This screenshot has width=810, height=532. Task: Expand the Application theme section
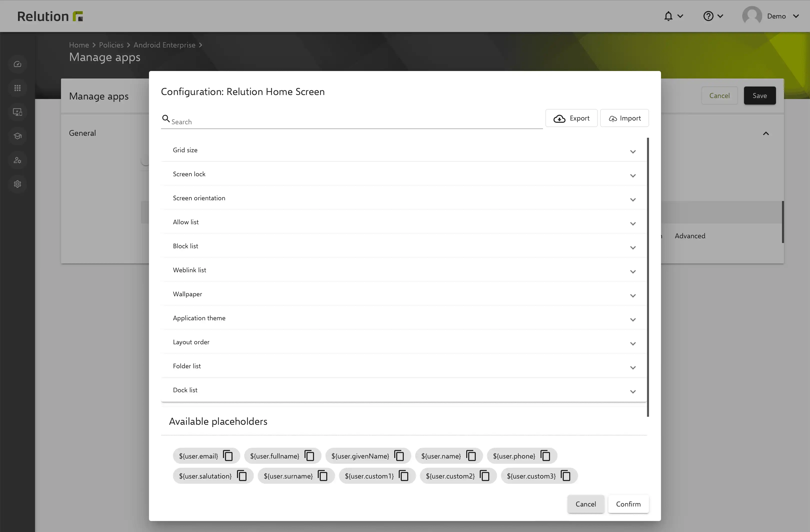tap(404, 318)
